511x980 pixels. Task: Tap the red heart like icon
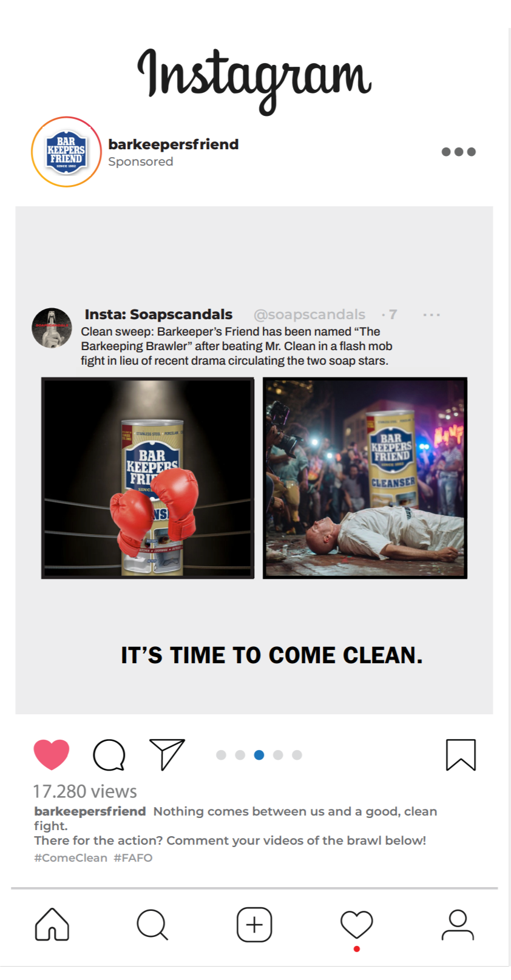pyautogui.click(x=52, y=755)
